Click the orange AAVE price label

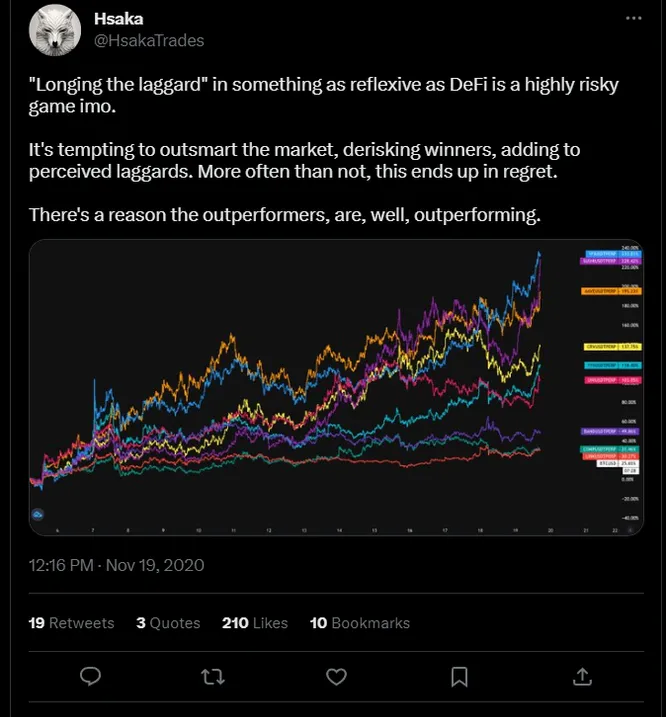(x=611, y=291)
